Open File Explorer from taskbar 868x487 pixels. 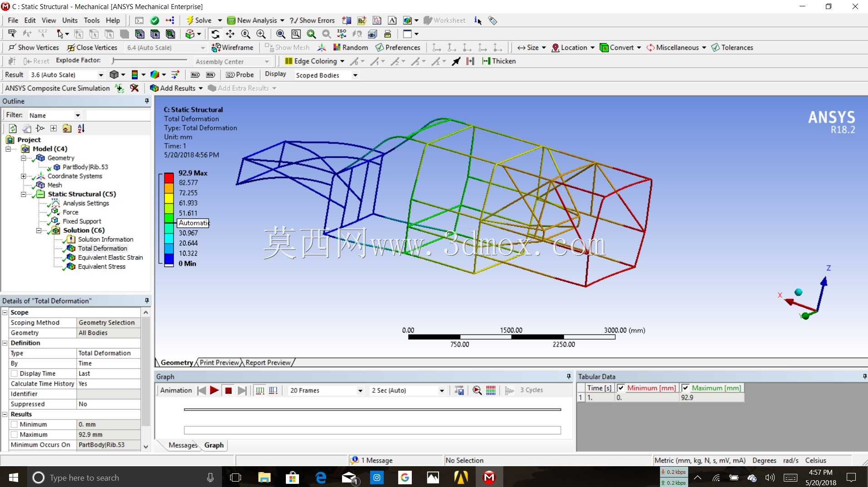point(264,477)
